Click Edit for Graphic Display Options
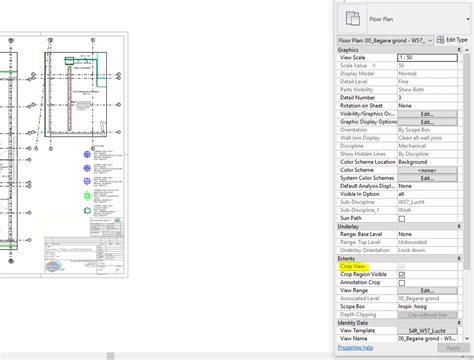 (427, 122)
